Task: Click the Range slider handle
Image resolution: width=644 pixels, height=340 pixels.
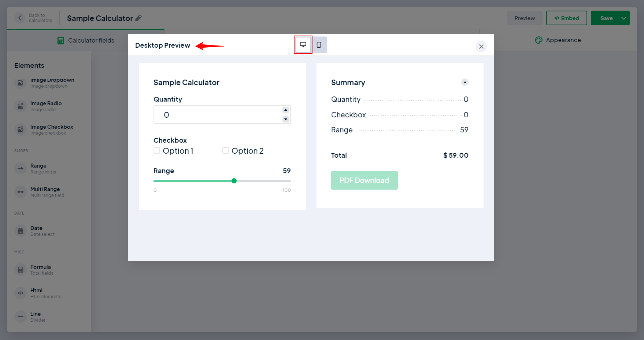Action: coord(234,181)
